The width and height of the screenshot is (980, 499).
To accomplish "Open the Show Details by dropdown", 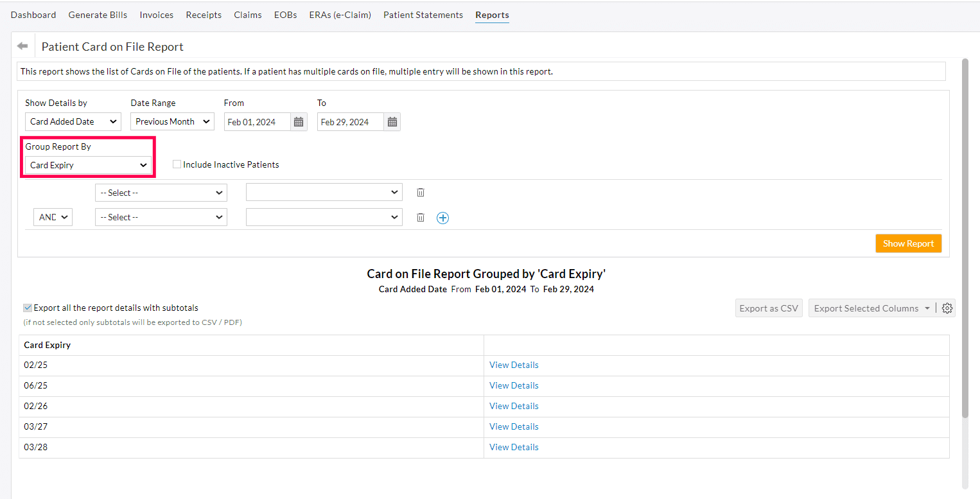I will coord(73,121).
